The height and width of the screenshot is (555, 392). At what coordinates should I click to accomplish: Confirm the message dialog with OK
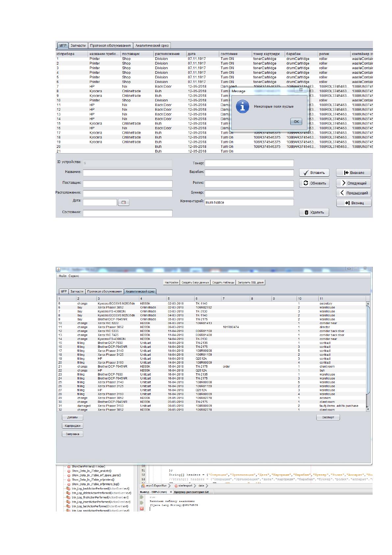pos(296,122)
